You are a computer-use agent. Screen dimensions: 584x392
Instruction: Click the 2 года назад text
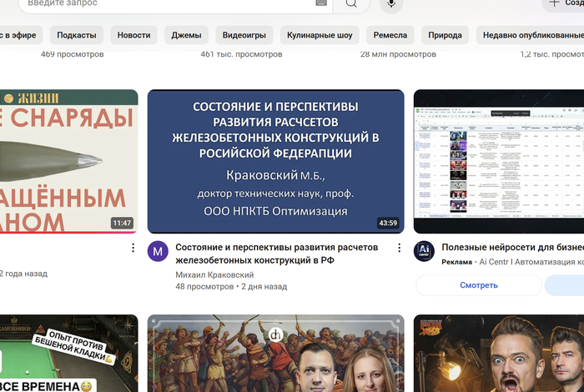coord(23,274)
